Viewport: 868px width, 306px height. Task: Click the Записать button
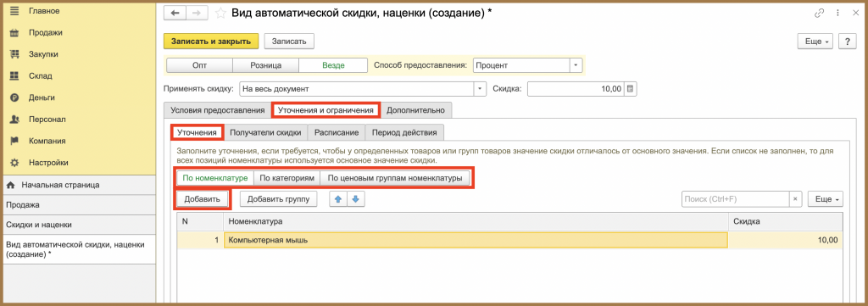tap(289, 42)
